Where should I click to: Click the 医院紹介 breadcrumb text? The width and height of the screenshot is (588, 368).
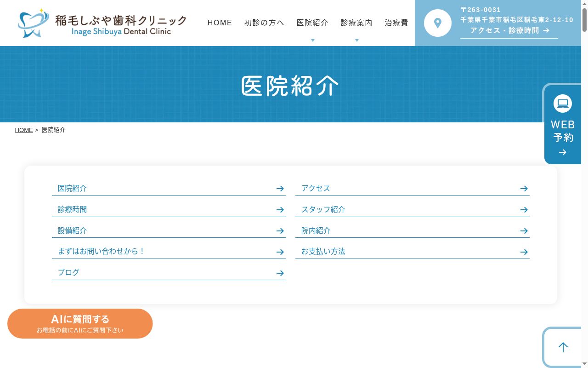tap(54, 130)
